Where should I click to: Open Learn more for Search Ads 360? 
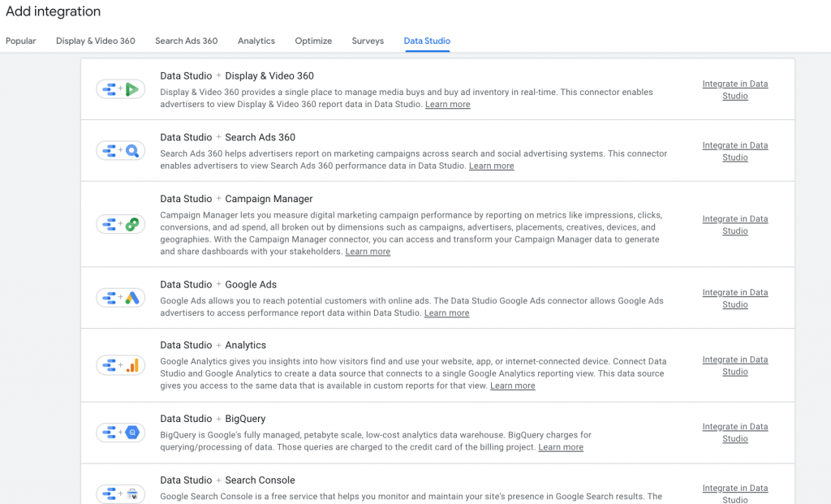491,166
